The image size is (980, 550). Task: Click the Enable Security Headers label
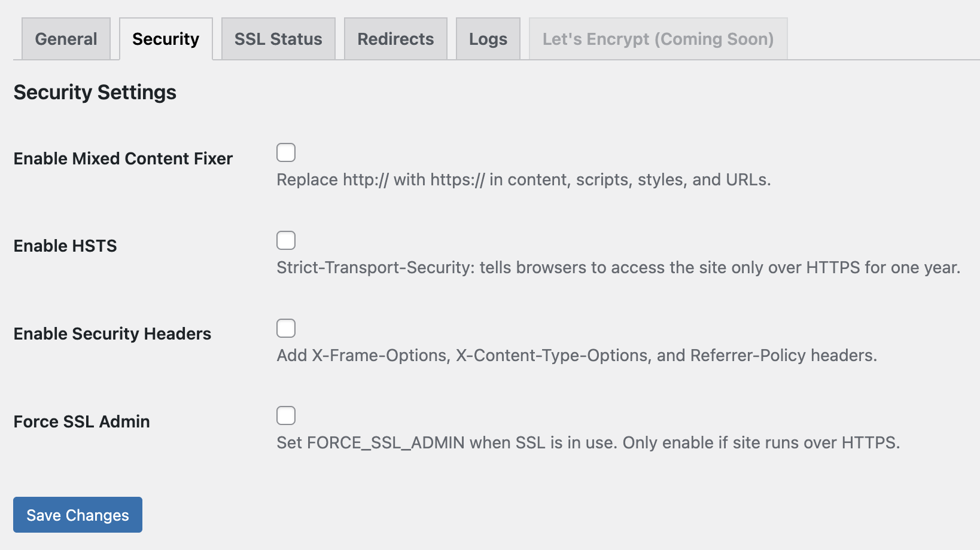112,334
